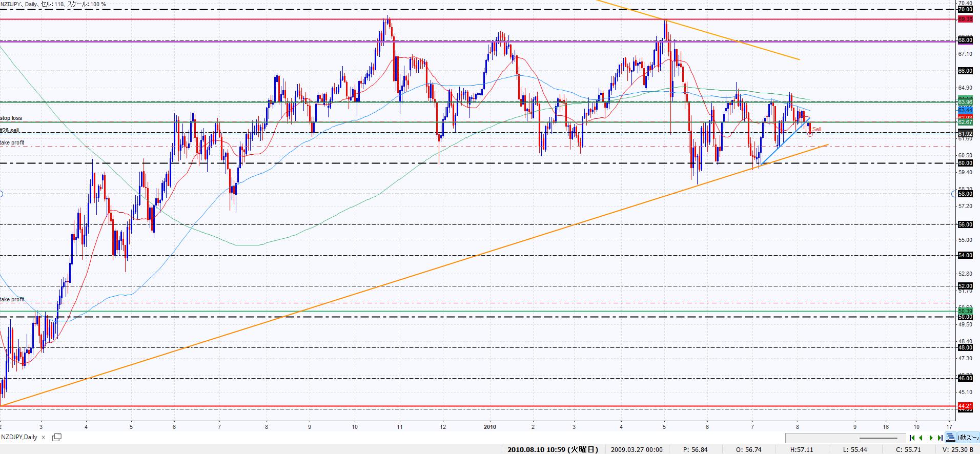Viewport: 980px width, 454px height.
Task: Select the stop loss line label
Action: (11, 118)
